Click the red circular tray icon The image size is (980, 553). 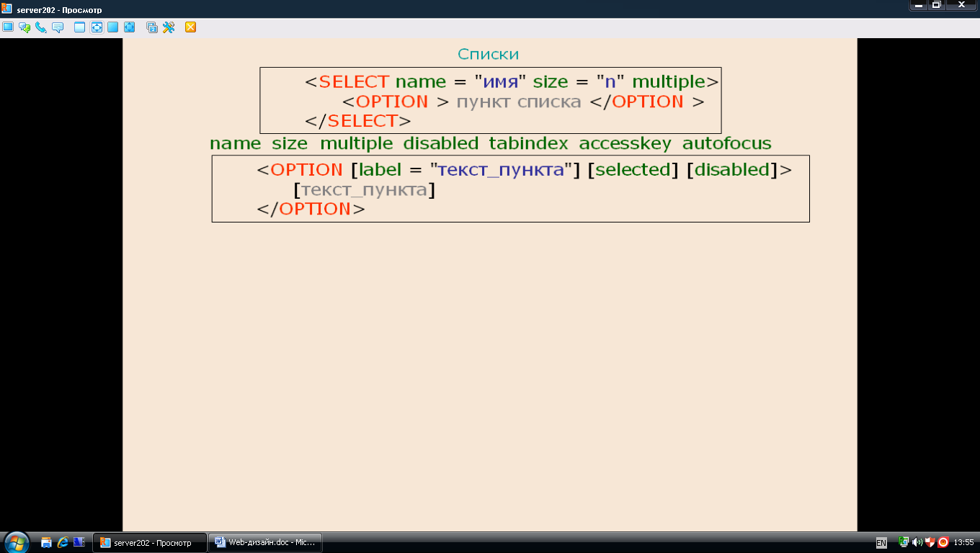pyautogui.click(x=943, y=542)
